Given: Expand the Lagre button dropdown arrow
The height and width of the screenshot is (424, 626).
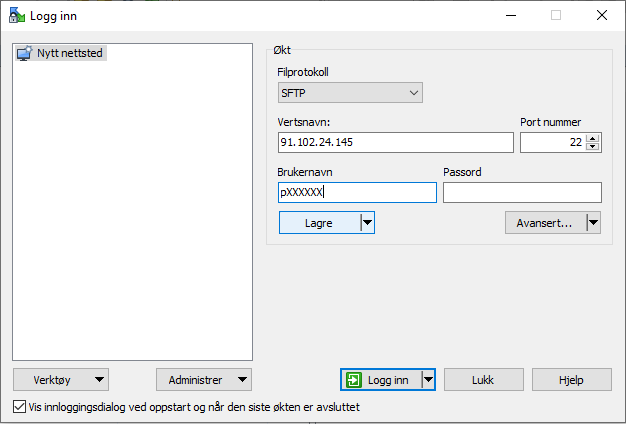Looking at the screenshot, I should (x=367, y=223).
